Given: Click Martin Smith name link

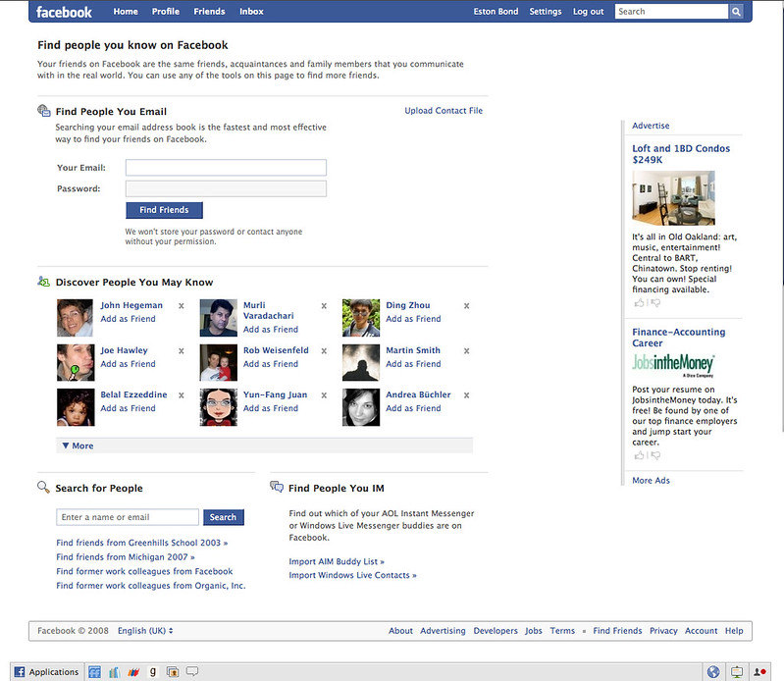Looking at the screenshot, I should point(413,350).
